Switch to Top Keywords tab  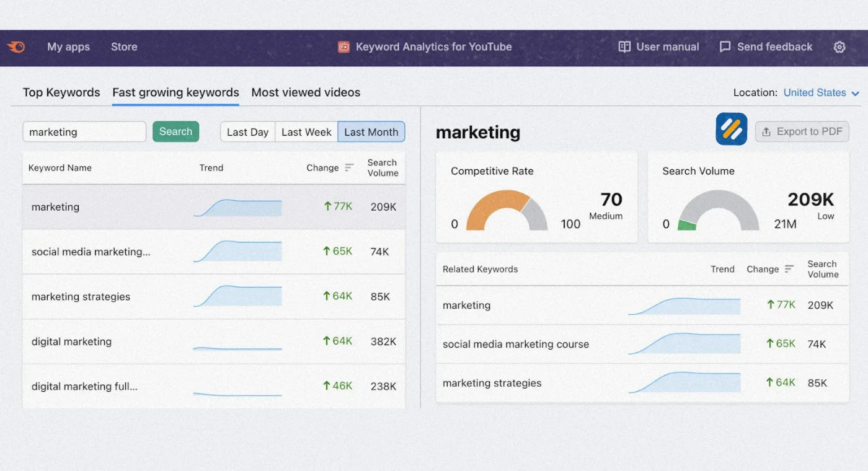click(61, 92)
